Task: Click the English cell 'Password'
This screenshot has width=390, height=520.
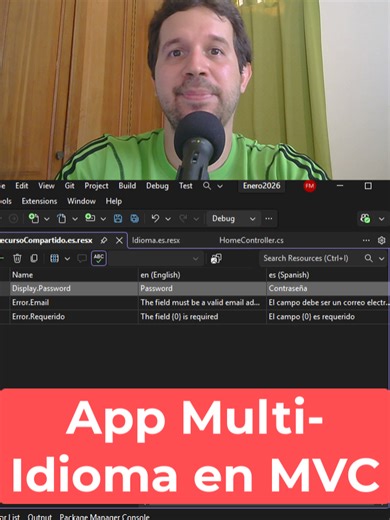Action: [202, 288]
